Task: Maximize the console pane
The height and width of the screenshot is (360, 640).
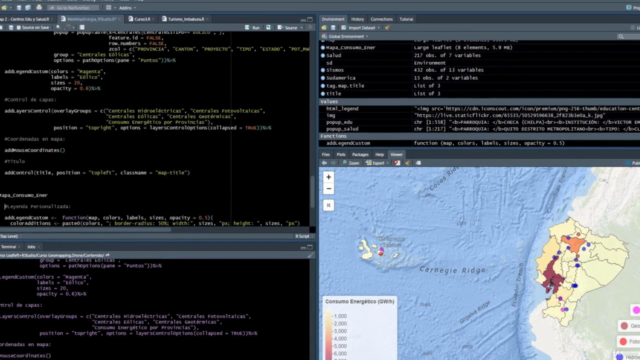Action: tap(310, 247)
